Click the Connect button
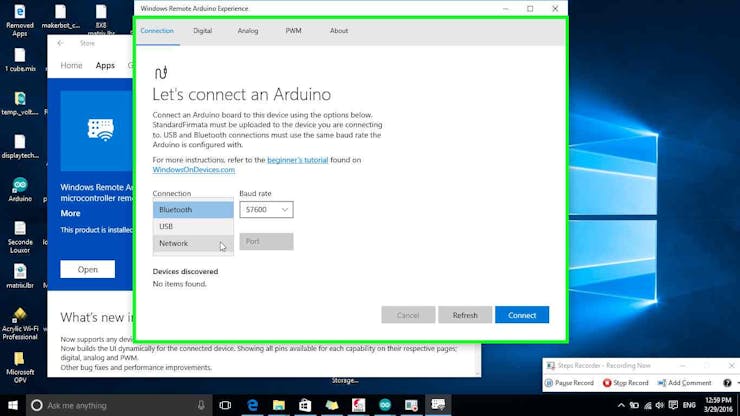The height and width of the screenshot is (416, 740). [522, 315]
